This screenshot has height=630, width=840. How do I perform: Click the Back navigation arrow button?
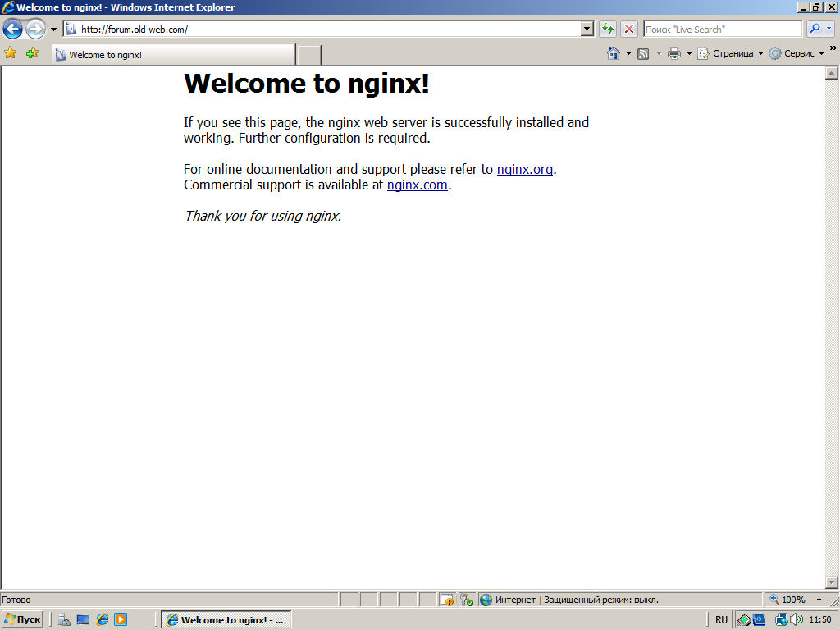12,29
